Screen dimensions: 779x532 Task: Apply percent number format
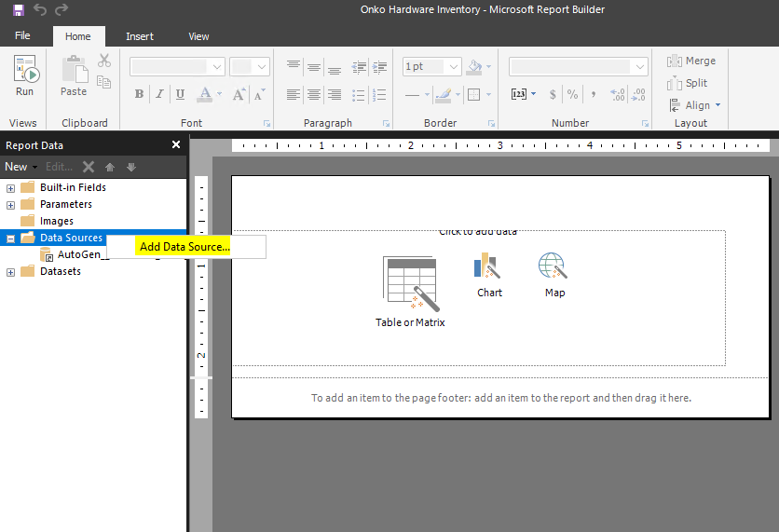[x=573, y=94]
